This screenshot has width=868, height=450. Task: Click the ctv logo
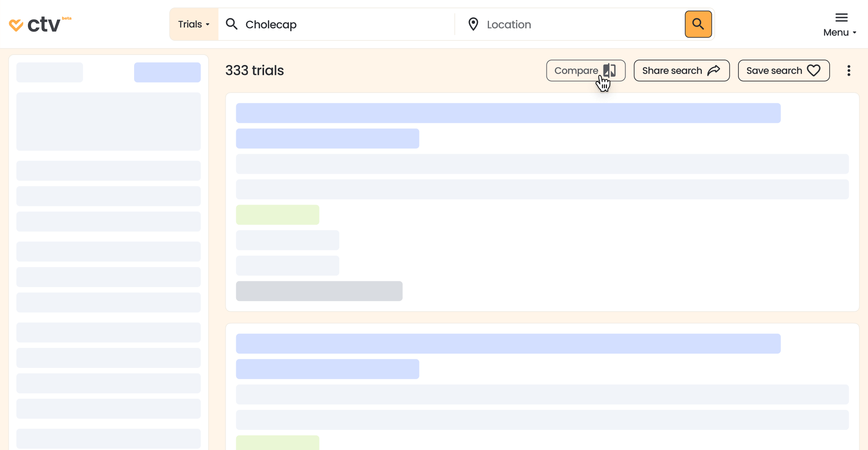(40, 25)
